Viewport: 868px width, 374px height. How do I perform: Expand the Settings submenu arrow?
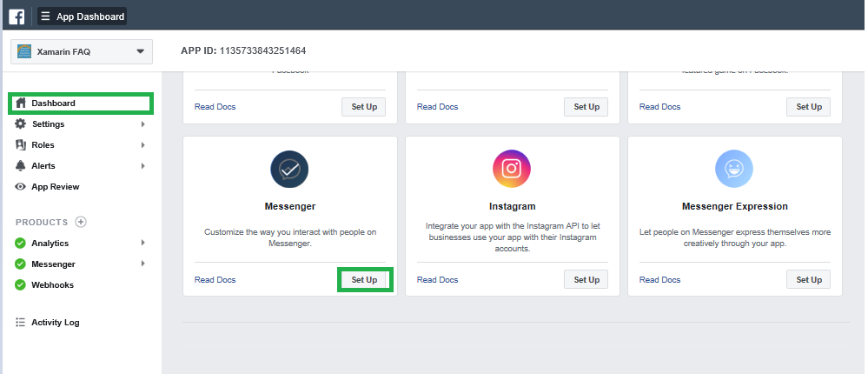(142, 124)
